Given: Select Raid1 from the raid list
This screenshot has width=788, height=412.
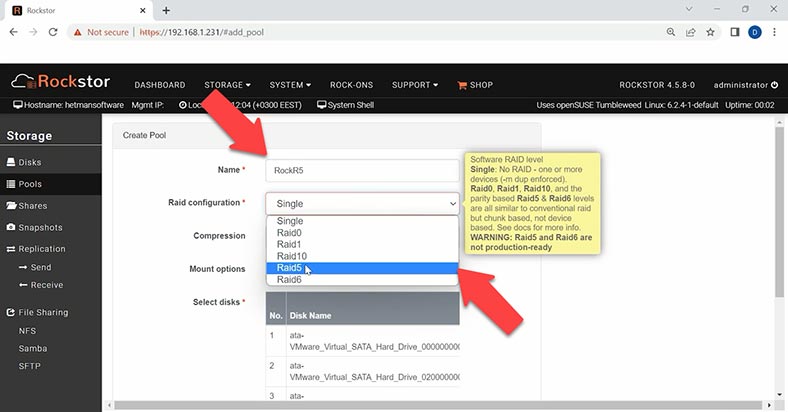Looking at the screenshot, I should pos(362,244).
